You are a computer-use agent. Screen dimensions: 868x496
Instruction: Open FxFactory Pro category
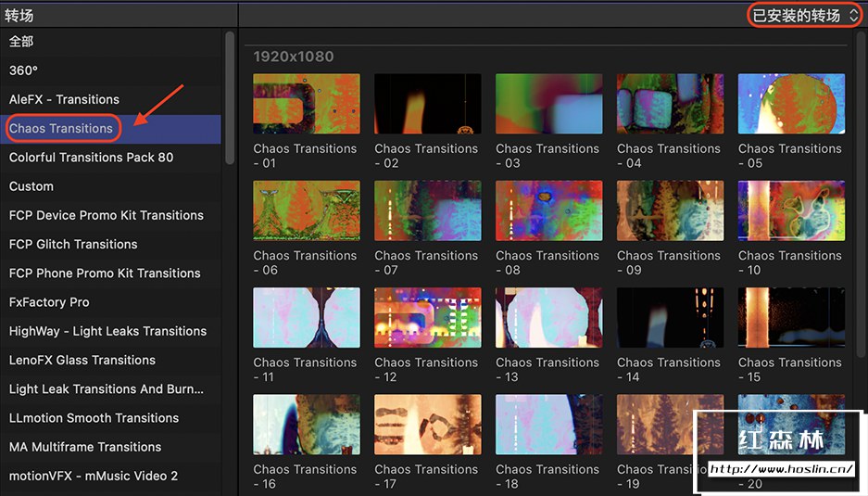(50, 302)
